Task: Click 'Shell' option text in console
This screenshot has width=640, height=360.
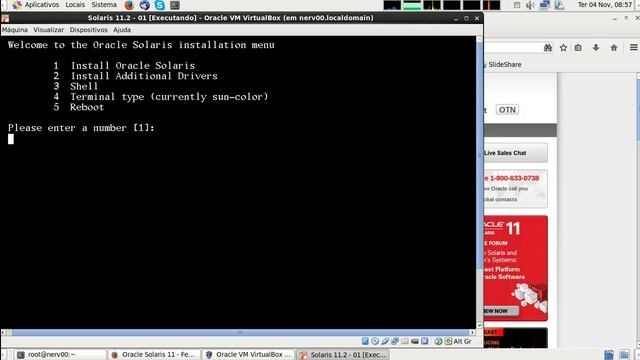Action: click(84, 87)
